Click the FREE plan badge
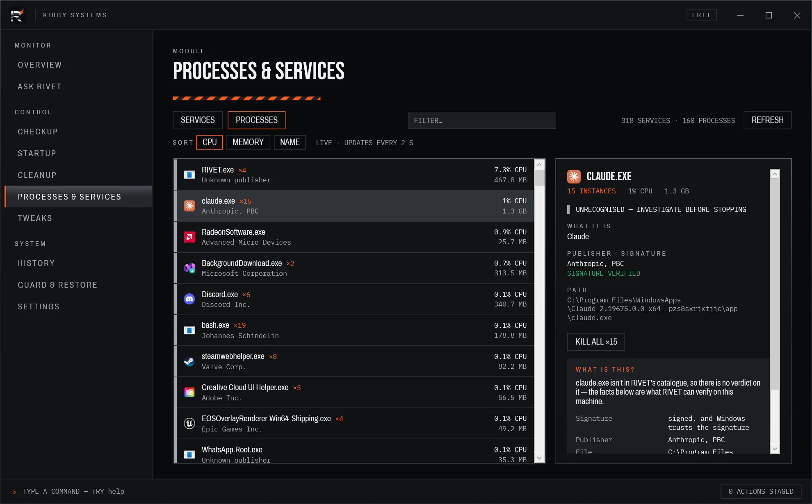 702,15
